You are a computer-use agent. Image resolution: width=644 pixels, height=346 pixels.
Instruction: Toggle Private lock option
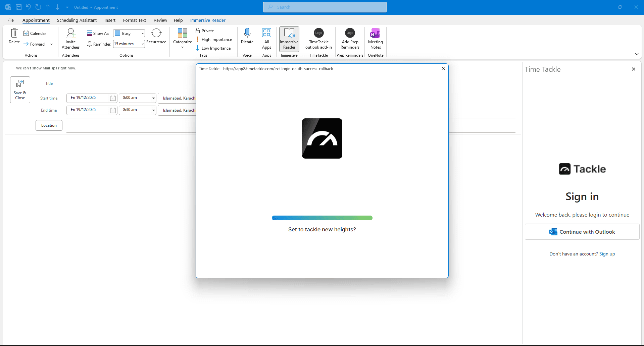(205, 31)
